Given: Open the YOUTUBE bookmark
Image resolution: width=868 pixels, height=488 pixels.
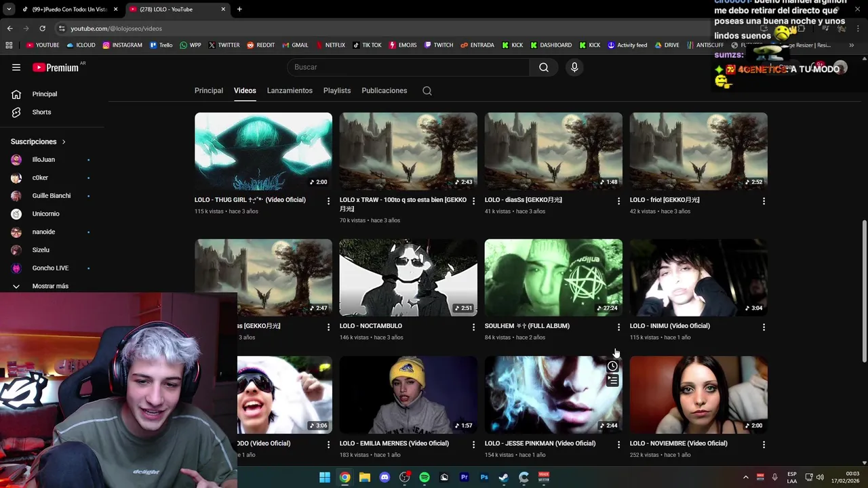Looking at the screenshot, I should click(x=43, y=45).
